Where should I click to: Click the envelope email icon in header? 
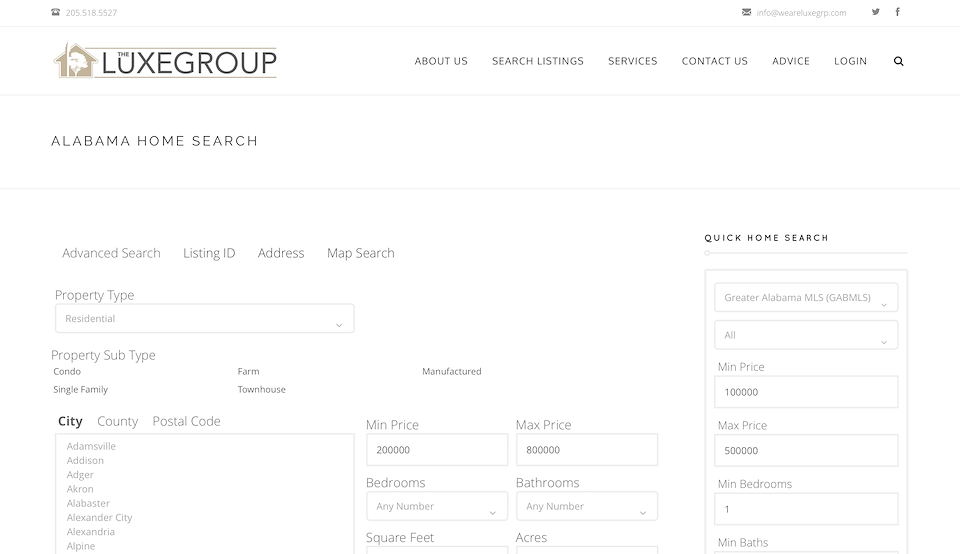[747, 13]
